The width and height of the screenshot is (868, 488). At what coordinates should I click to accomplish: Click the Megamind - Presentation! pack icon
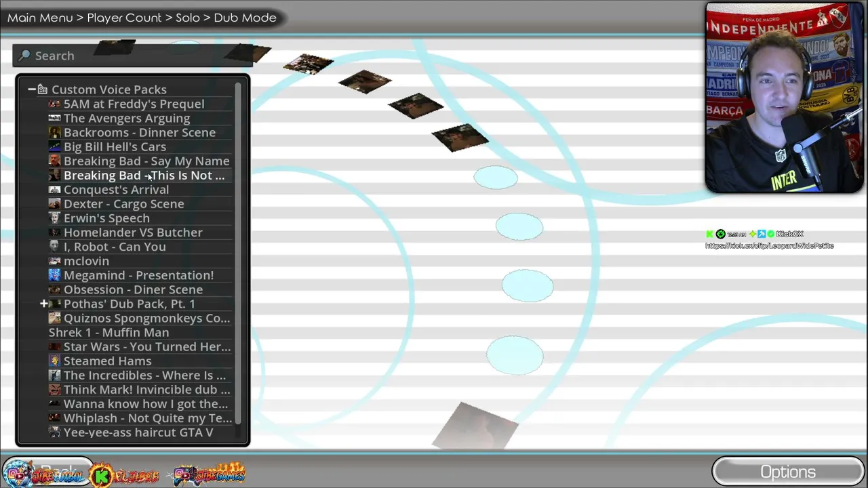click(x=54, y=275)
